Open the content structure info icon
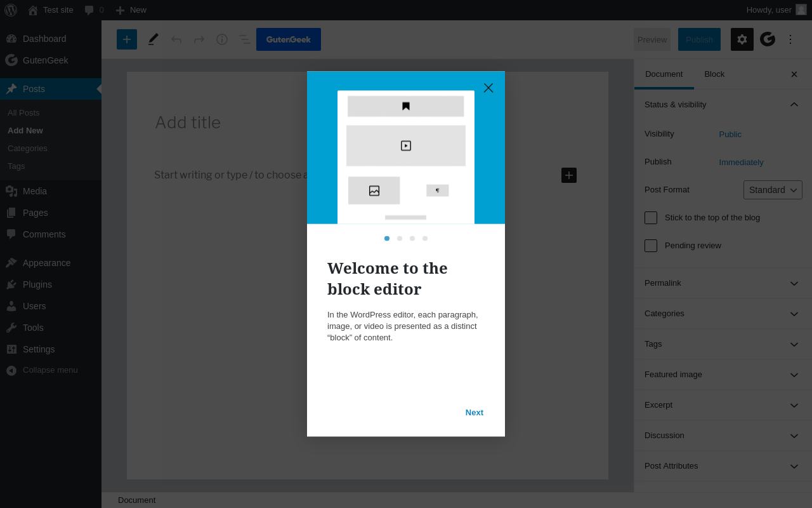 [222, 39]
